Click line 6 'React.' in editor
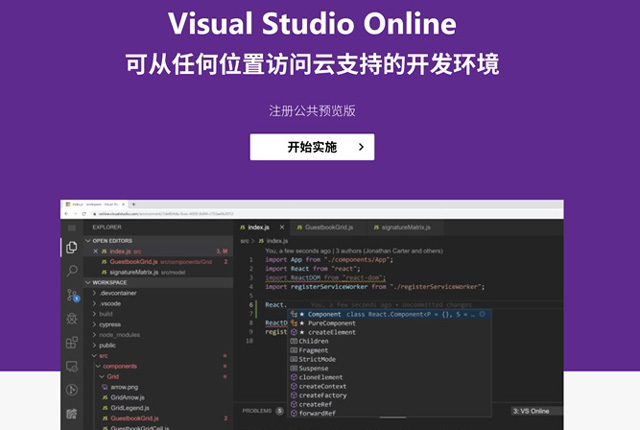 pos(276,305)
